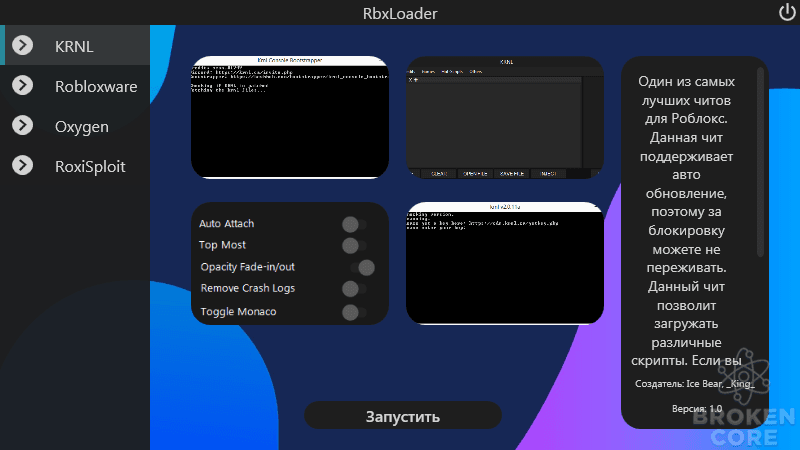Select the KRNL sidebar entry
The image size is (800, 450).
tap(75, 45)
